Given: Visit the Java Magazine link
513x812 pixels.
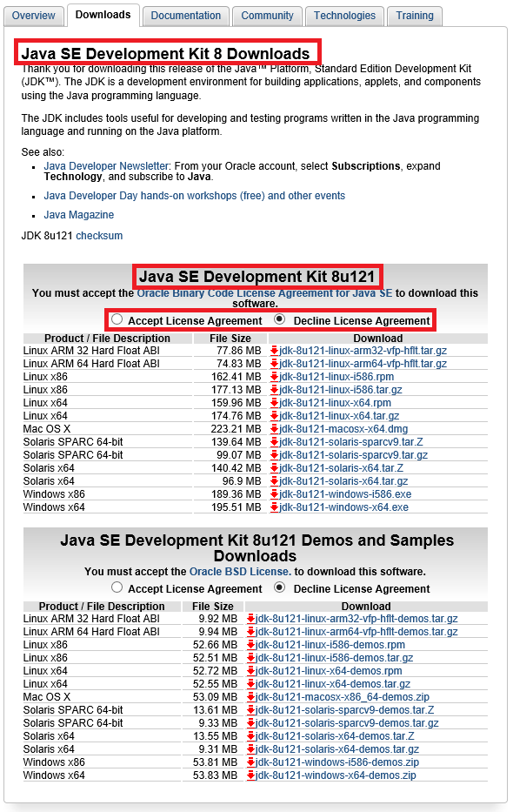Looking at the screenshot, I should [78, 215].
